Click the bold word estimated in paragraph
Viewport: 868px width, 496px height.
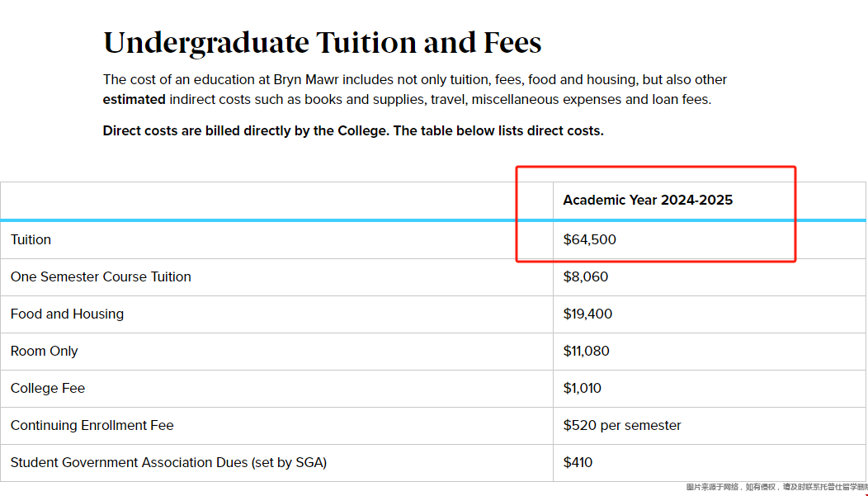tap(134, 100)
